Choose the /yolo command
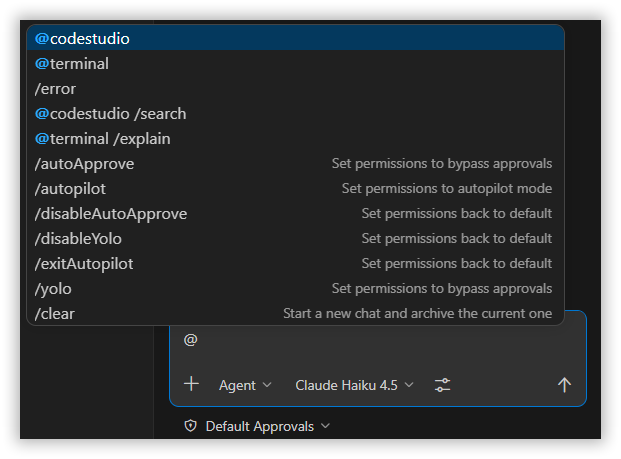 click(295, 288)
